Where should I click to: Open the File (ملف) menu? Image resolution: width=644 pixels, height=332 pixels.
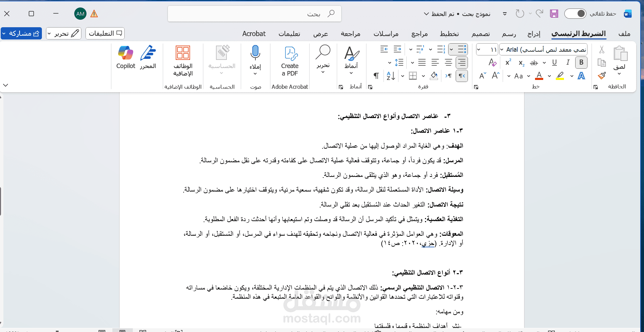(x=624, y=34)
